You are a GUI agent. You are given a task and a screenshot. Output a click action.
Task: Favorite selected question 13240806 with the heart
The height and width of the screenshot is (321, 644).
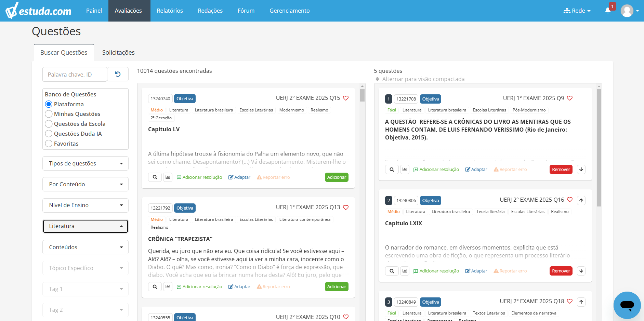pos(570,200)
